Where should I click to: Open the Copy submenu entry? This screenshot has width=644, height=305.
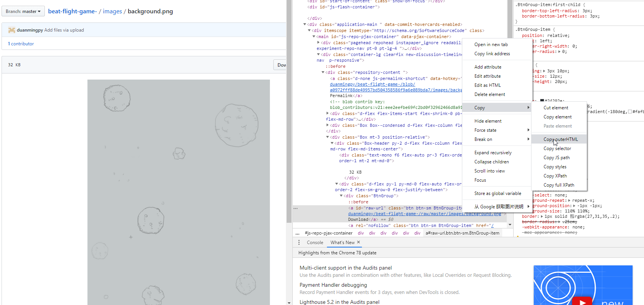(x=497, y=108)
